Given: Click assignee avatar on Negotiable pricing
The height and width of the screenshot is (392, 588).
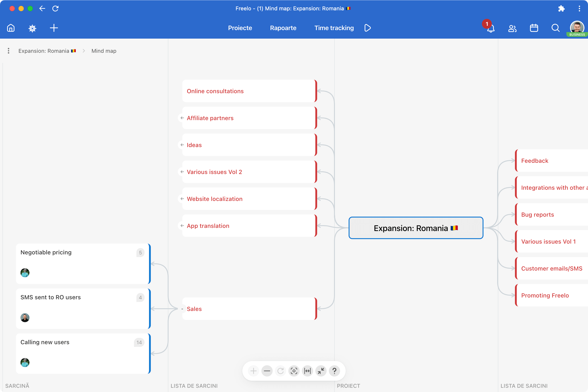Looking at the screenshot, I should pyautogui.click(x=25, y=273).
